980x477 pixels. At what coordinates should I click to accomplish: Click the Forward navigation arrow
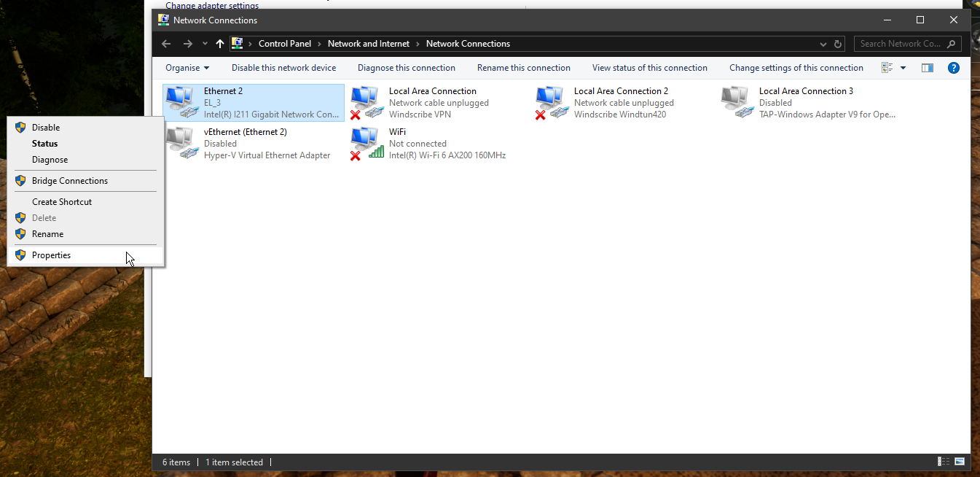(188, 44)
